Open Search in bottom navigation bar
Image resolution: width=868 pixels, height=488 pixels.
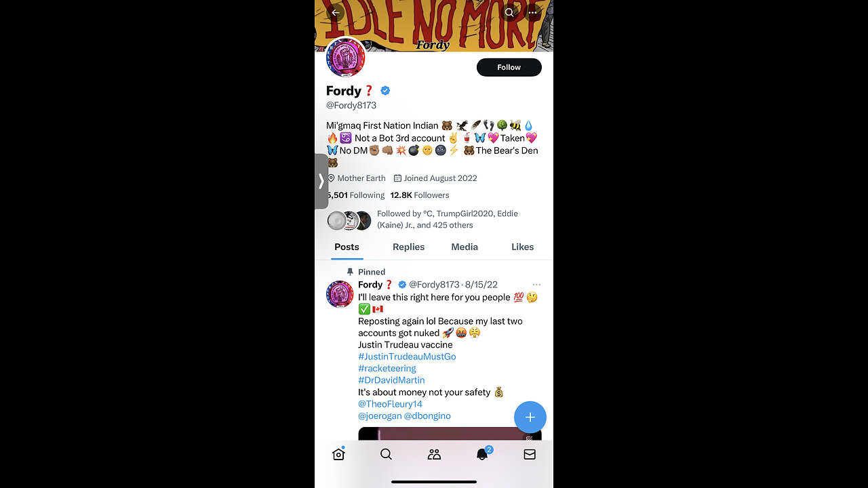pyautogui.click(x=386, y=454)
